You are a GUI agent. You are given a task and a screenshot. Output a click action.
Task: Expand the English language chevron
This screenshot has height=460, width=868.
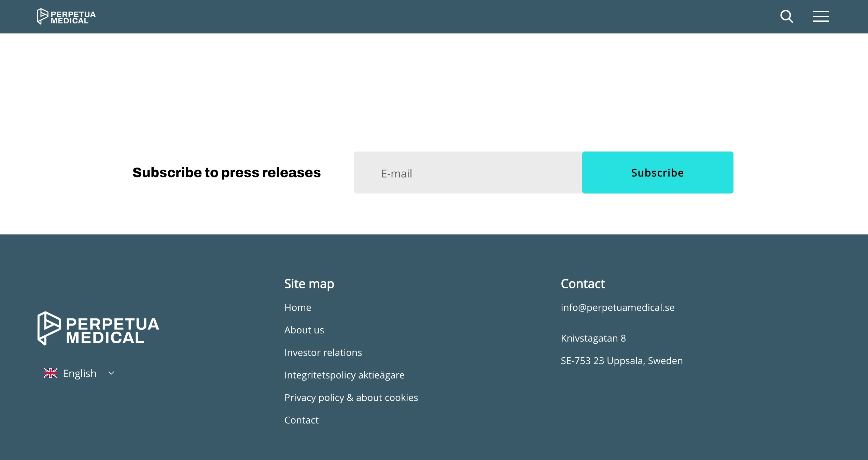(x=111, y=373)
